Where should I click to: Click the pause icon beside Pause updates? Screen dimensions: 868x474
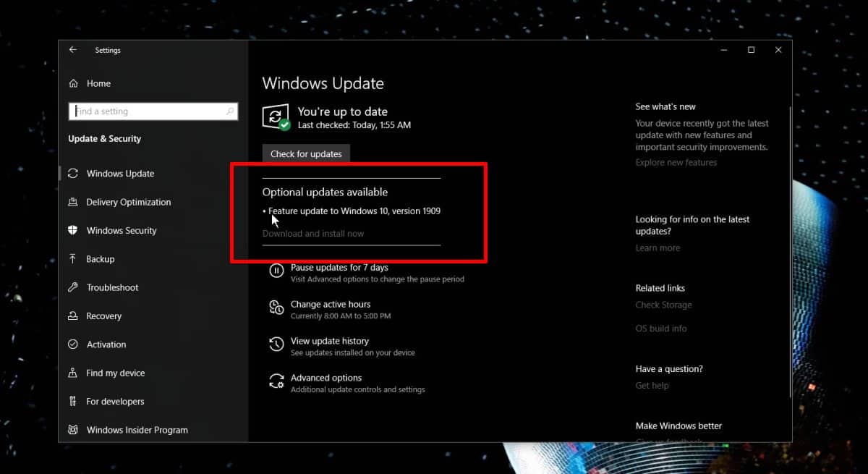276,271
